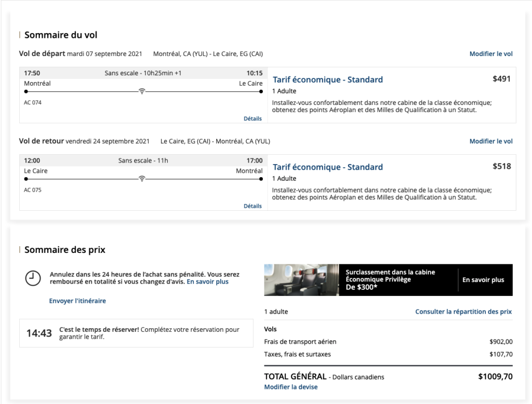The image size is (532, 404).
Task: Change currency with Modifier la devise
Action: pyautogui.click(x=290, y=387)
